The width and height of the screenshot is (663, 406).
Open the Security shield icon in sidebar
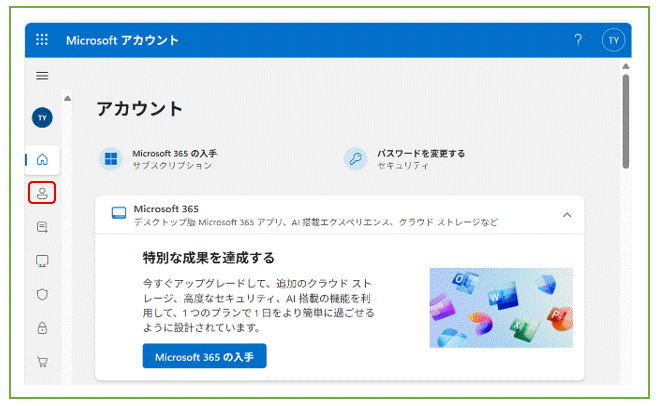pyautogui.click(x=42, y=295)
